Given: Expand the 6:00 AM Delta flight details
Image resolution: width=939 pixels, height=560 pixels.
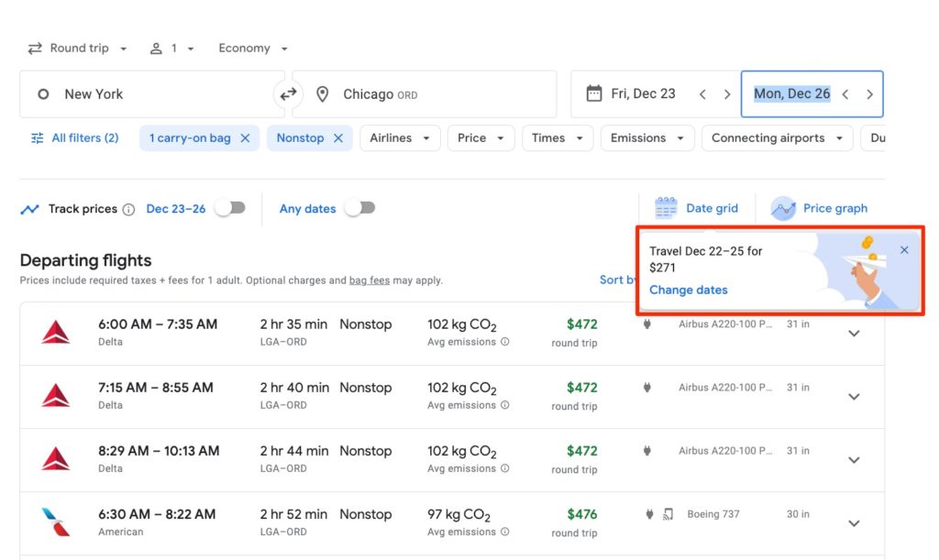Looking at the screenshot, I should [x=854, y=334].
